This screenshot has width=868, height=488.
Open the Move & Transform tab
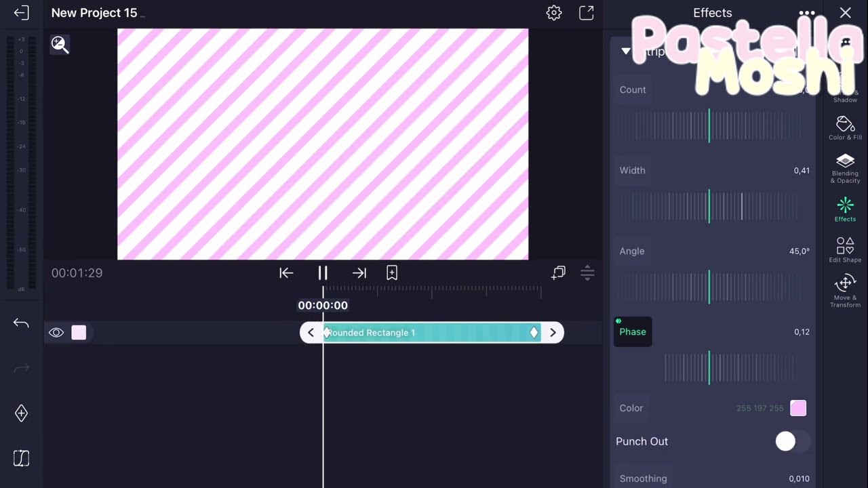click(x=845, y=291)
